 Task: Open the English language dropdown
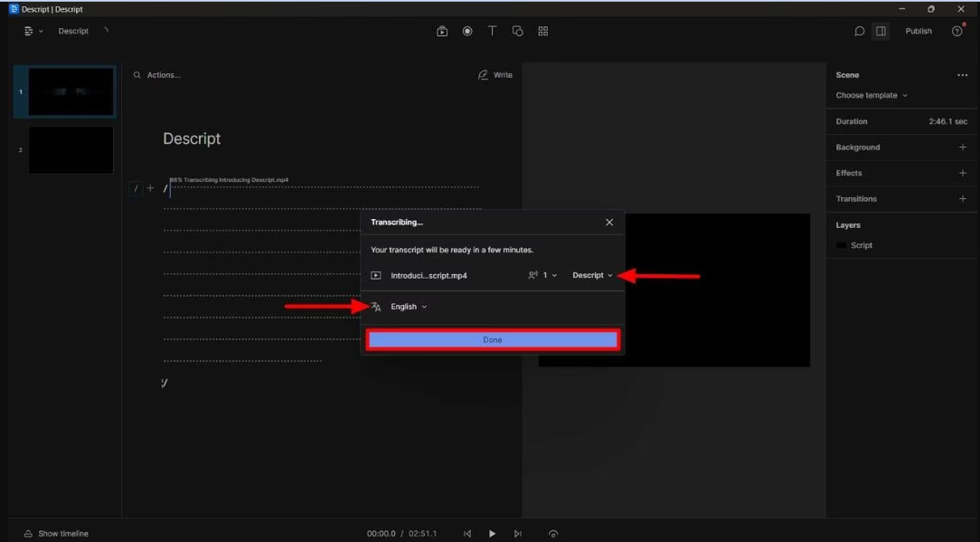pyautogui.click(x=408, y=307)
